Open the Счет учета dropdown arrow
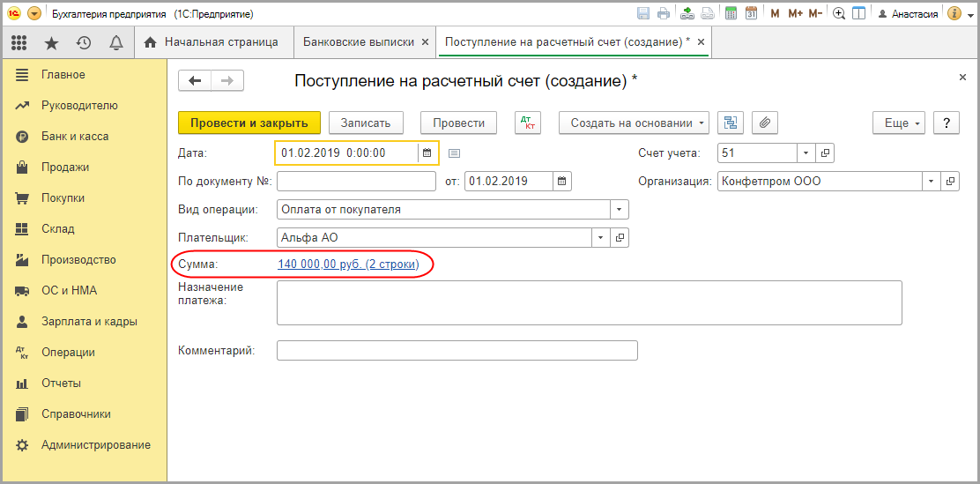Viewport: 980px width, 484px height. [x=807, y=153]
